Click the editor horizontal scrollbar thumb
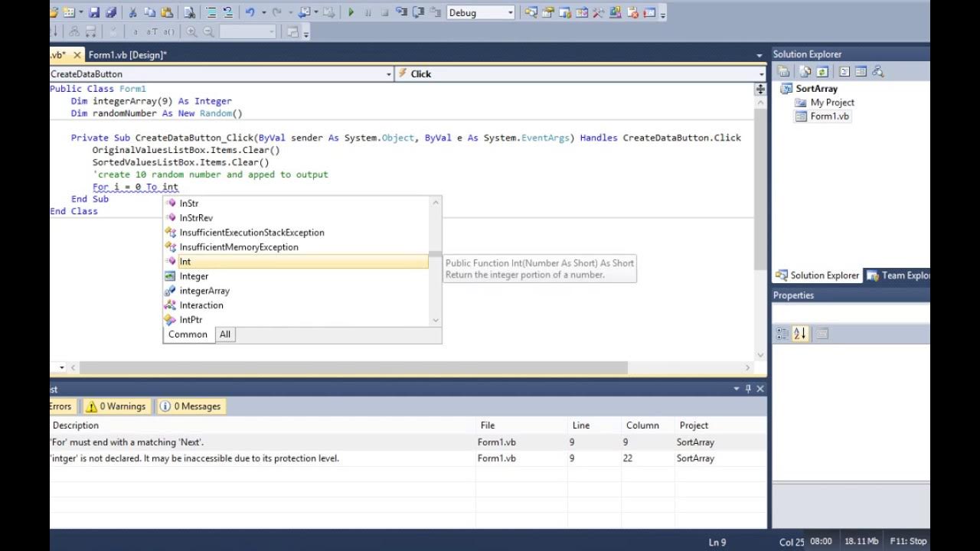980x551 pixels. (353, 367)
